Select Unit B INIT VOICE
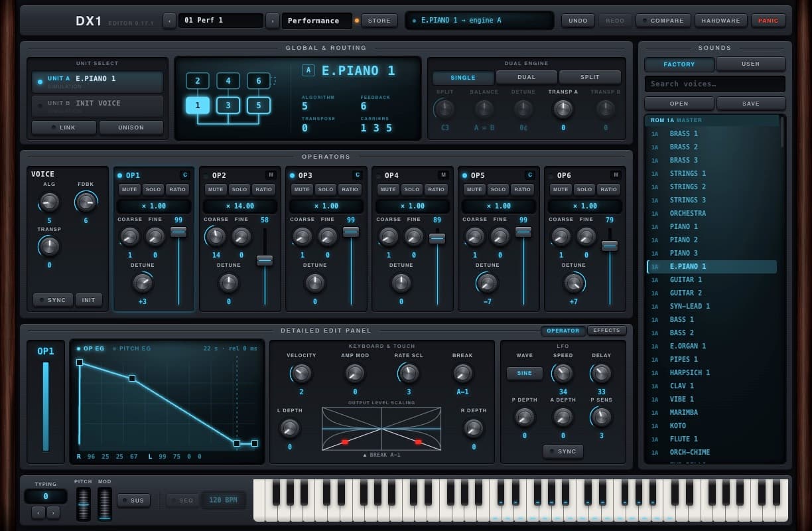 (x=98, y=106)
